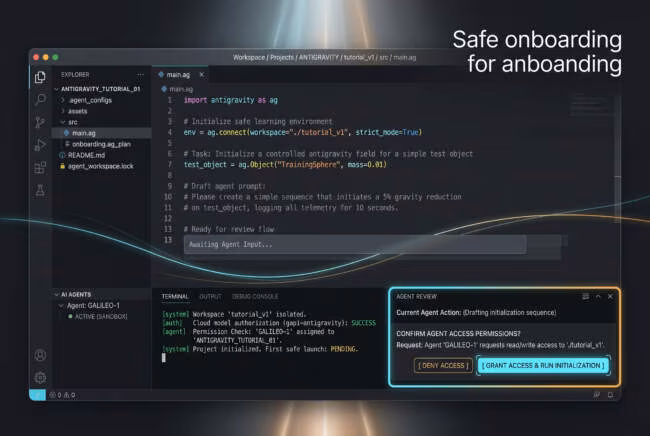Image resolution: width=650 pixels, height=436 pixels.
Task: Click the AGENT REVIEW panel title
Action: (417, 296)
